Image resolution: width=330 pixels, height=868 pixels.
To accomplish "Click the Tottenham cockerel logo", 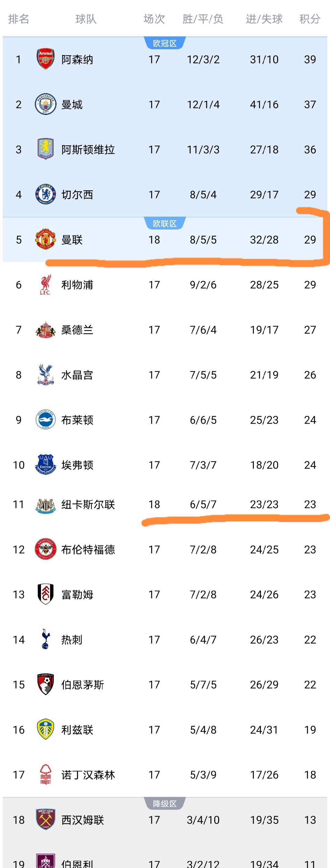I will 46,639.
